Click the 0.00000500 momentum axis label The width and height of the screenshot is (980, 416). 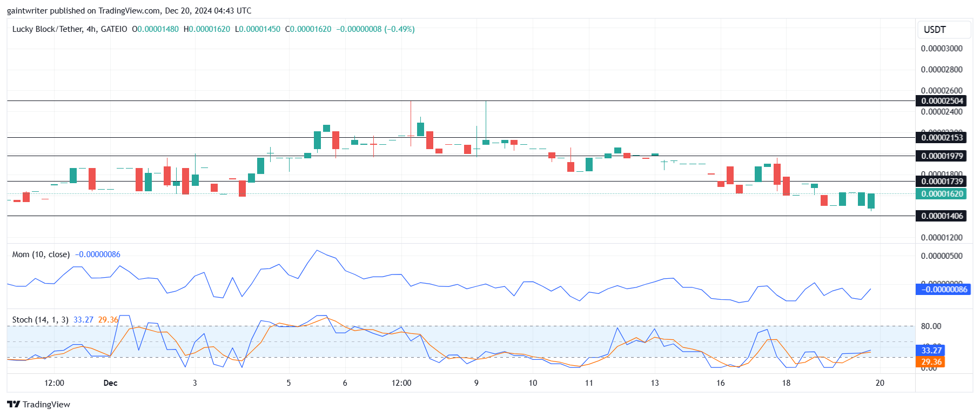click(x=942, y=256)
